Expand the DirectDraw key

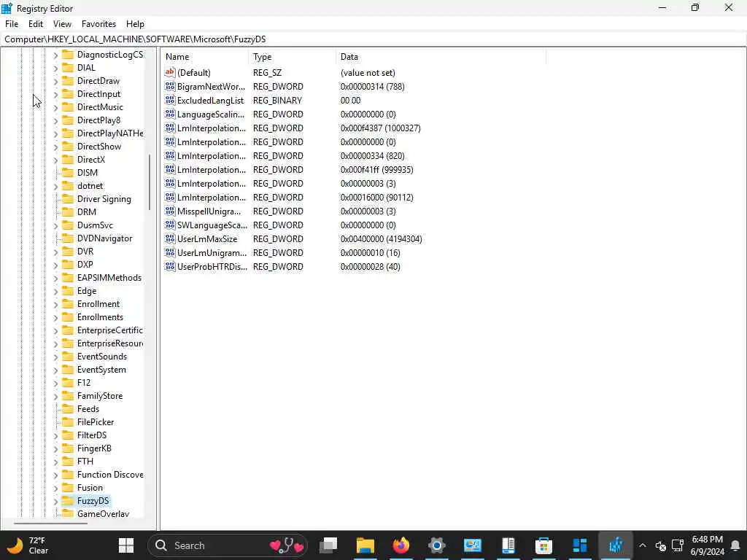pos(55,82)
